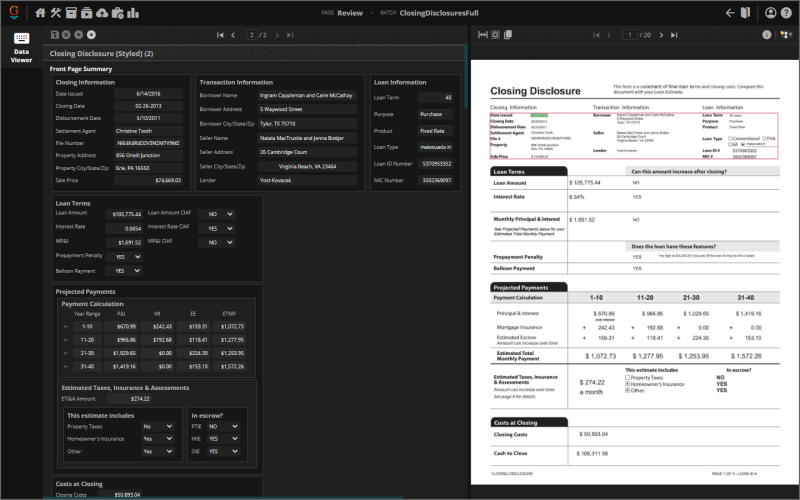800x500 pixels.
Task: Go to the Home page icon
Action: (x=40, y=13)
